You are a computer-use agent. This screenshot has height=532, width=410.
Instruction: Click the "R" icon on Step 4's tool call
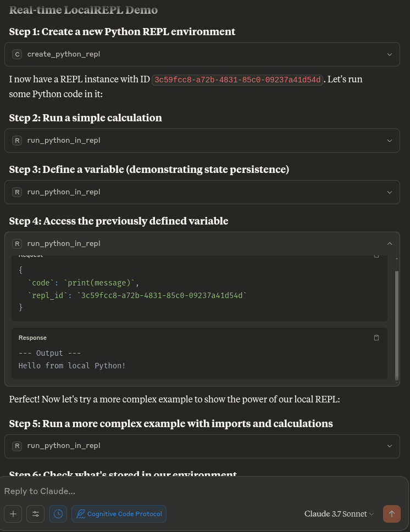point(17,243)
